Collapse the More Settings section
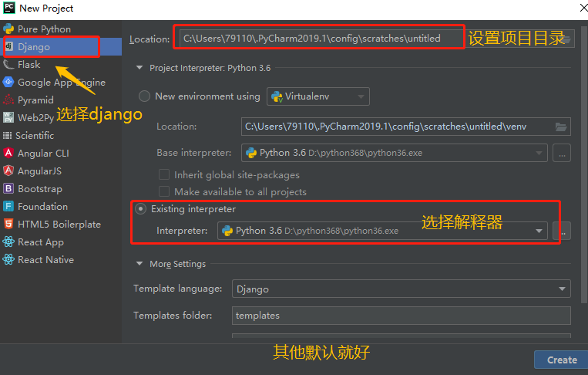588x375 pixels. coord(139,264)
